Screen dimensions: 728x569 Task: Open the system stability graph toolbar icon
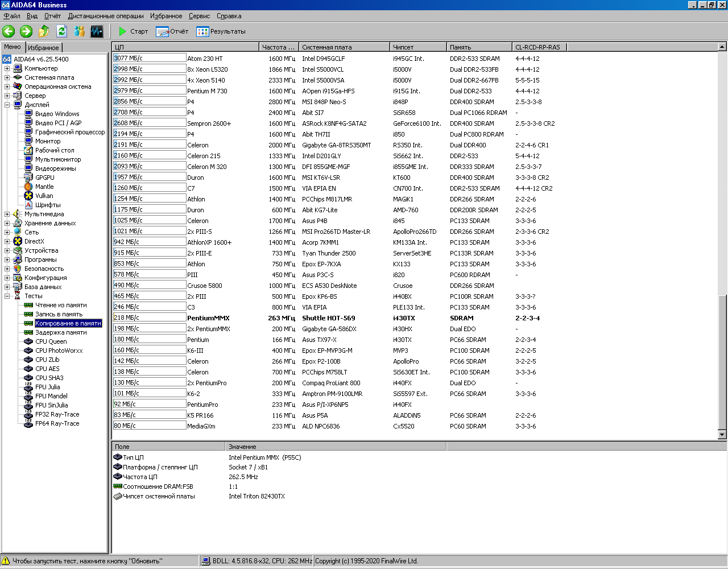pyautogui.click(x=97, y=31)
